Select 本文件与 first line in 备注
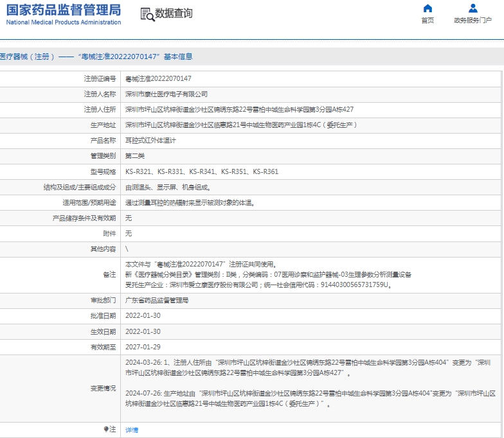Image resolution: width=504 pixels, height=438 pixels. [x=201, y=265]
